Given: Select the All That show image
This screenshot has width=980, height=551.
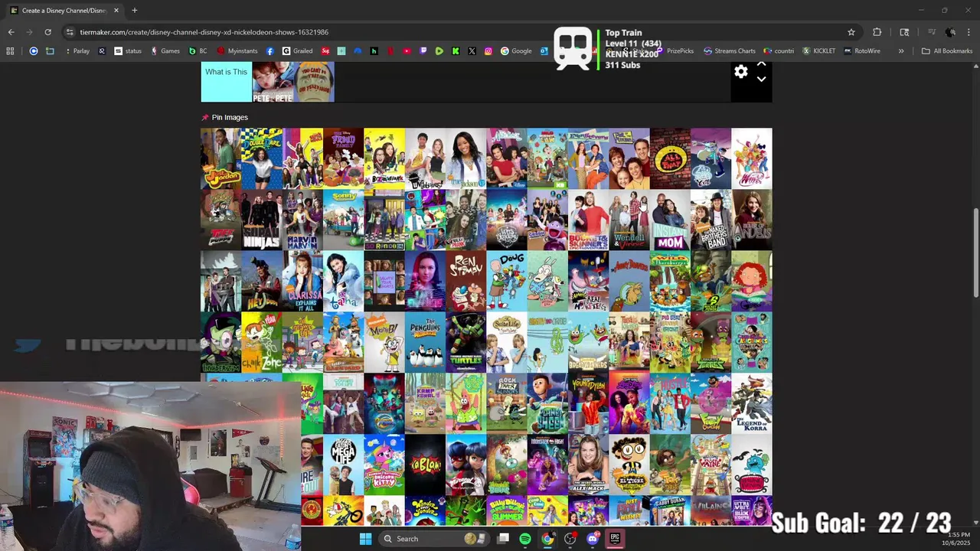Looking at the screenshot, I should tap(670, 158).
